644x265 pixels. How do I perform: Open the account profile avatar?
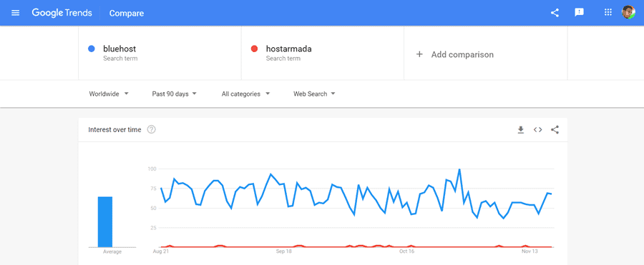(x=628, y=12)
